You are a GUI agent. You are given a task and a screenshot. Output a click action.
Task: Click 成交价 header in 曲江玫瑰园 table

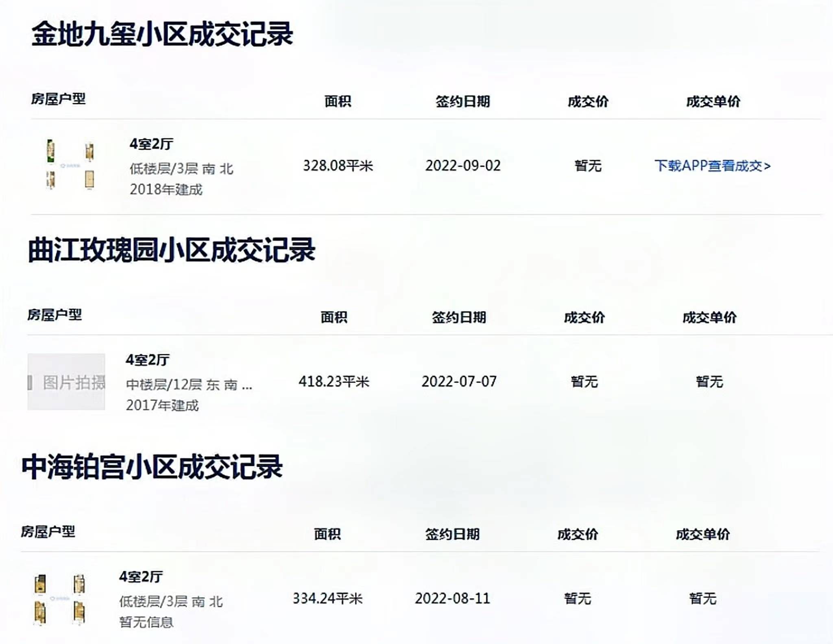(584, 317)
